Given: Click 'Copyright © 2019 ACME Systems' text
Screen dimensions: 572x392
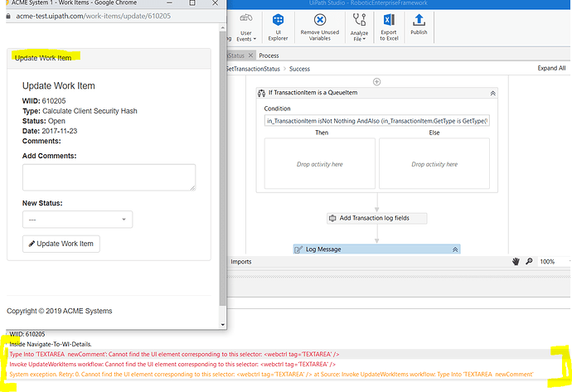Looking at the screenshot, I should pos(60,311).
